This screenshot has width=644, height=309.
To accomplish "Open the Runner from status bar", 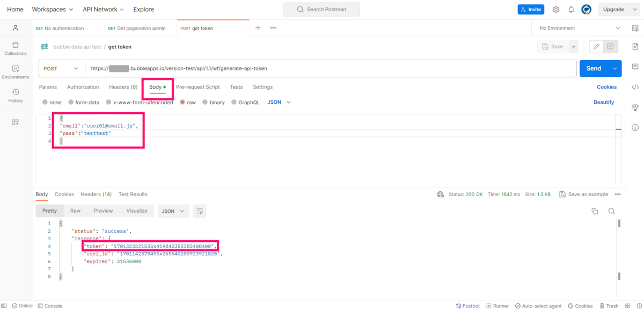I will tap(497, 306).
